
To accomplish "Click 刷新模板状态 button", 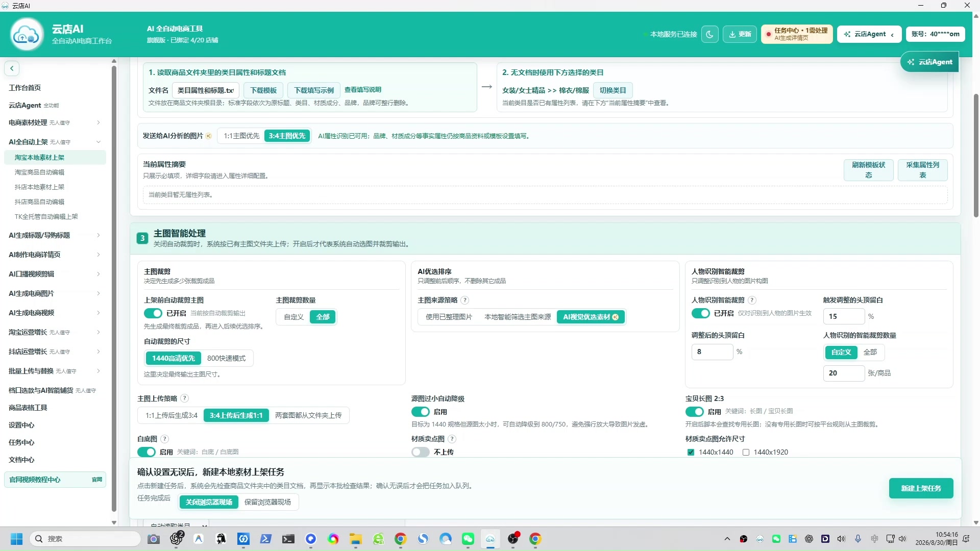I will point(868,170).
